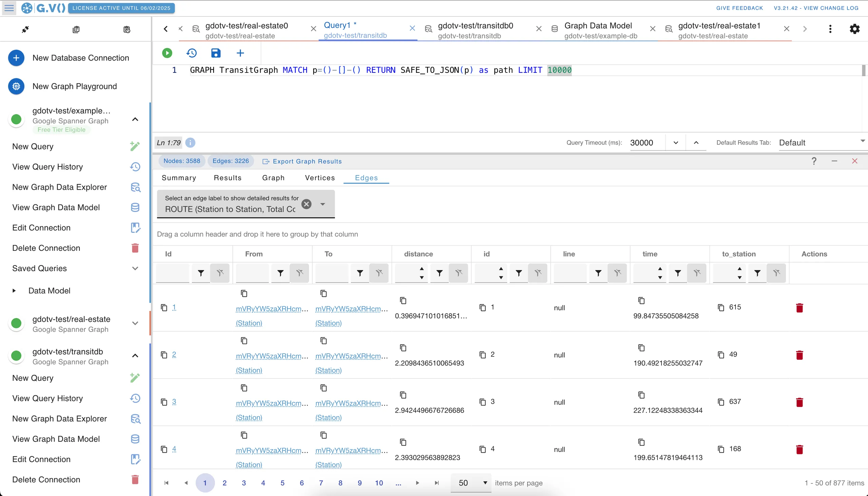The image size is (868, 496).
Task: Open the hamburger main menu
Action: (9, 8)
